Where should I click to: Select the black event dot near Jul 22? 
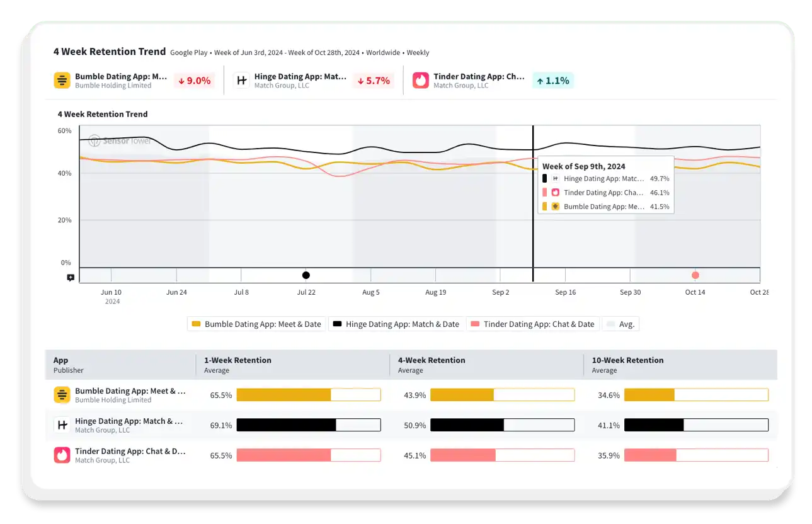306,275
